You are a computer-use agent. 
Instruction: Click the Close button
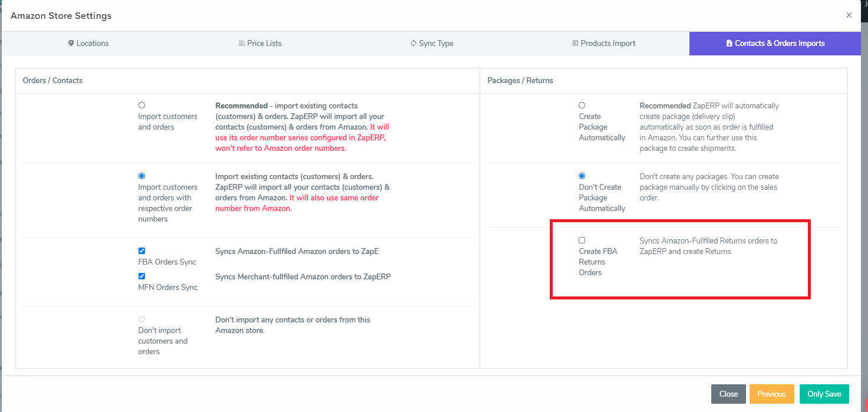tap(728, 394)
